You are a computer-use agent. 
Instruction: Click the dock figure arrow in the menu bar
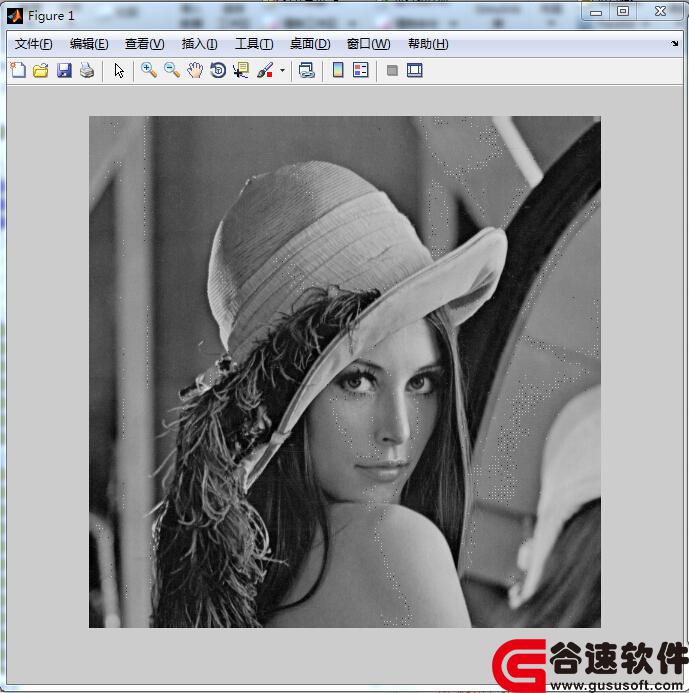click(x=674, y=44)
